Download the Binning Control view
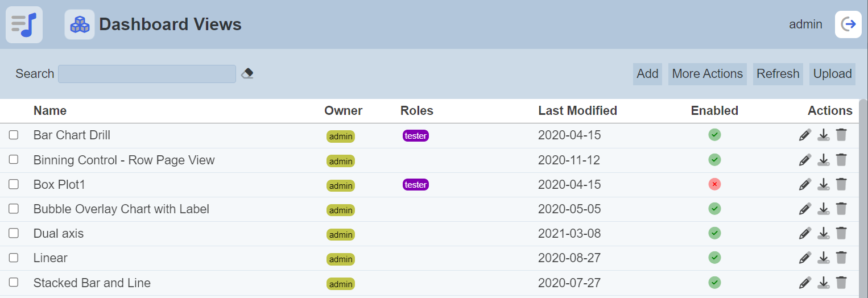The image size is (868, 298). click(x=823, y=160)
